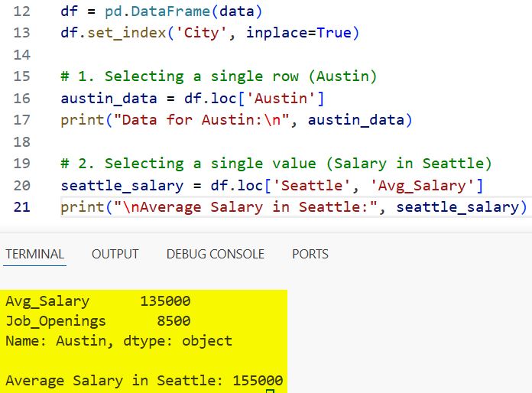
Task: Click 'austin_data' variable on line 16
Action: click(109, 99)
